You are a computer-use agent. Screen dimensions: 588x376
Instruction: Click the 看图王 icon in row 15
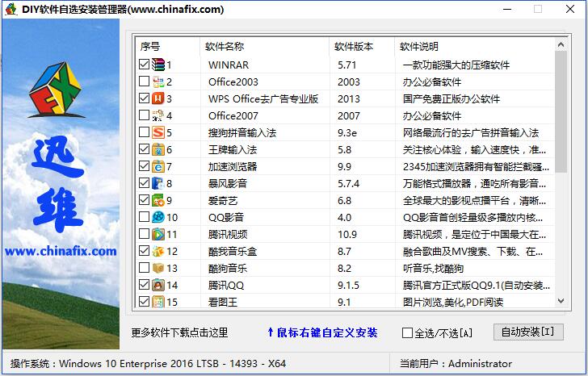(158, 302)
